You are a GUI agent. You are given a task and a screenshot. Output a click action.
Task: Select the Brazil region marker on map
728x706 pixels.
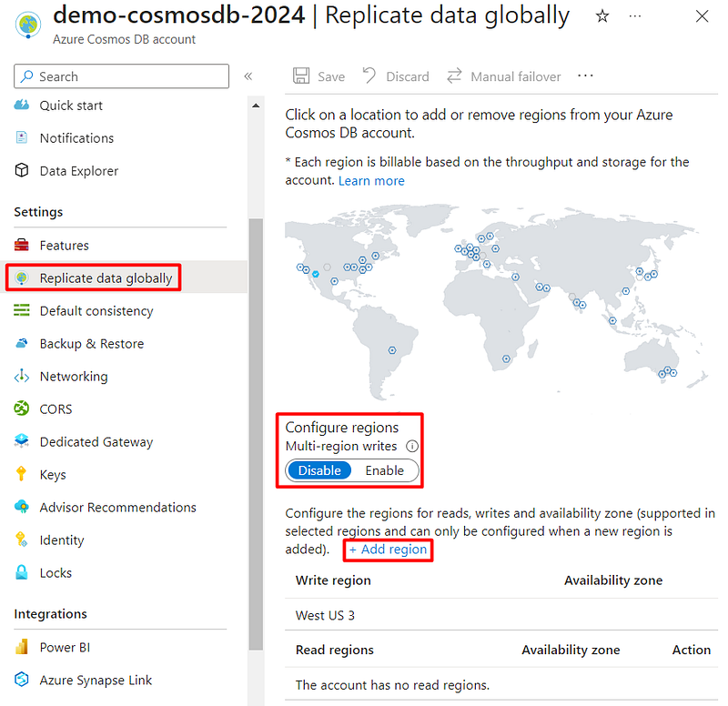pyautogui.click(x=392, y=350)
